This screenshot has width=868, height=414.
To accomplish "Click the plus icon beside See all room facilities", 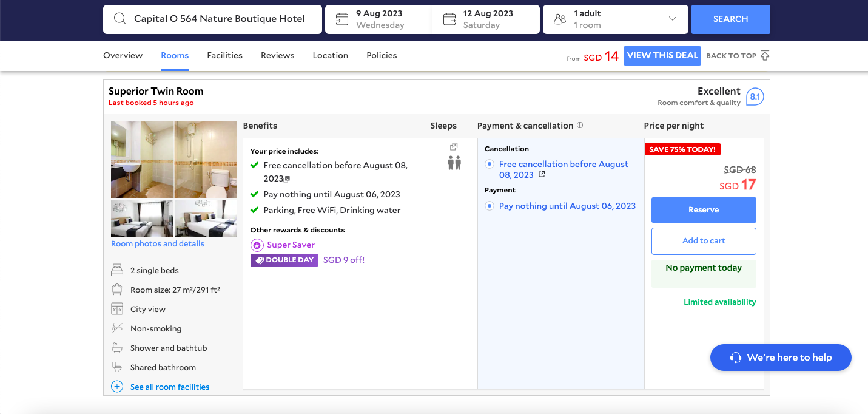I will (x=117, y=387).
